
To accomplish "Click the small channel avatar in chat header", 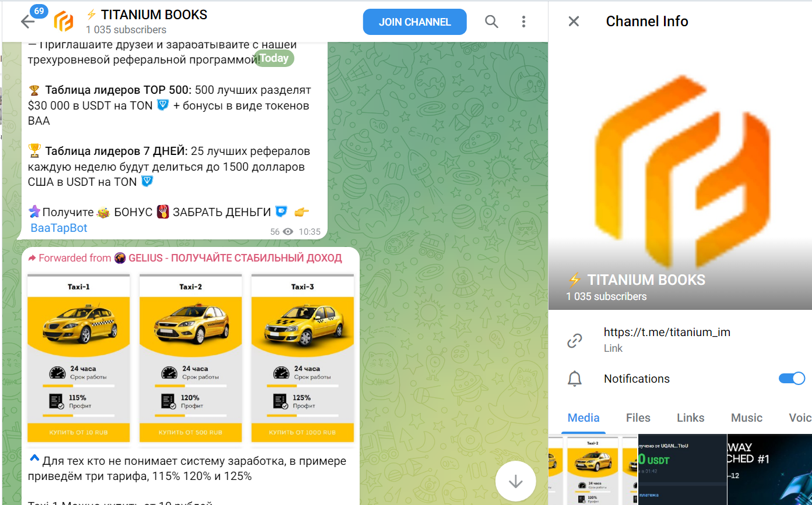I will (x=64, y=22).
